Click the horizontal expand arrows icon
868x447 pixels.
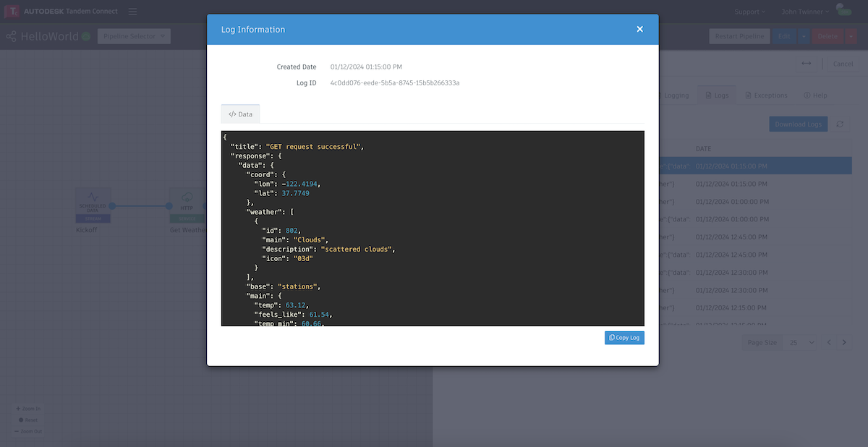pyautogui.click(x=807, y=64)
